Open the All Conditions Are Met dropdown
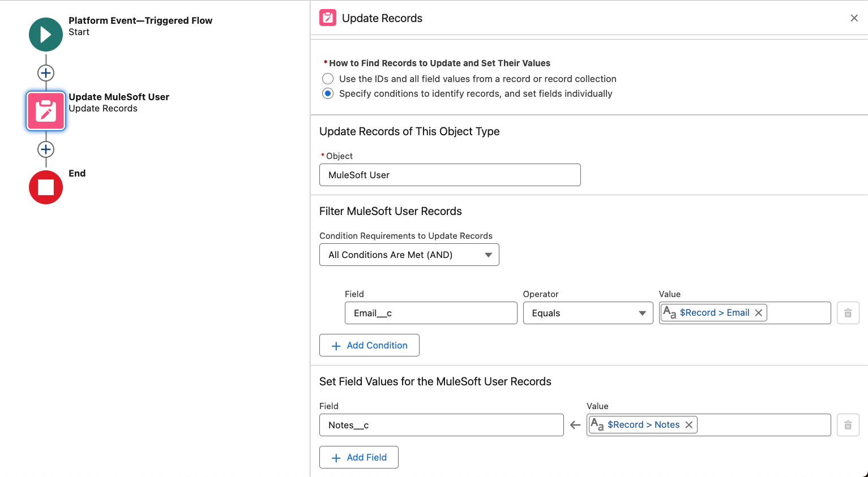Image resolution: width=868 pixels, height=477 pixels. (x=409, y=255)
